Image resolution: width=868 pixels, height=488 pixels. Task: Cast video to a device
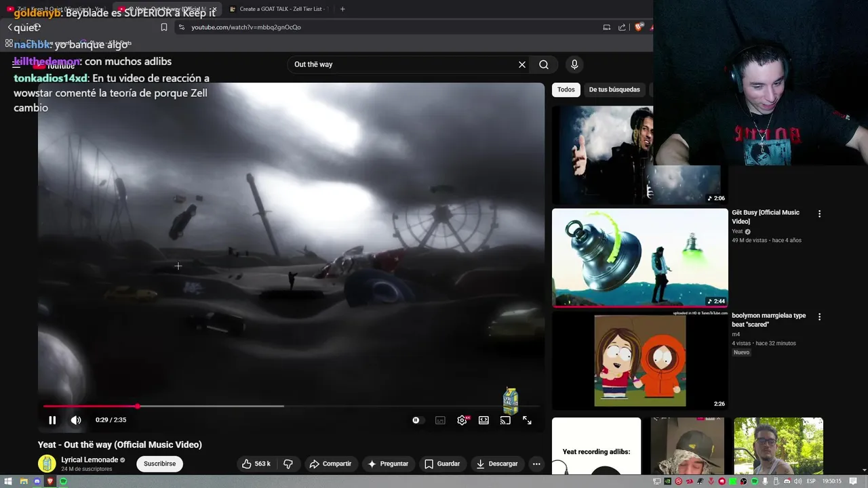click(x=505, y=420)
